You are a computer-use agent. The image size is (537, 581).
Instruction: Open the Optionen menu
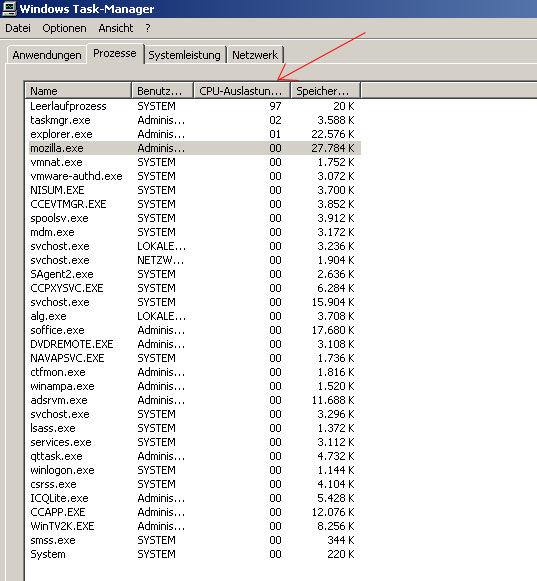pyautogui.click(x=64, y=28)
